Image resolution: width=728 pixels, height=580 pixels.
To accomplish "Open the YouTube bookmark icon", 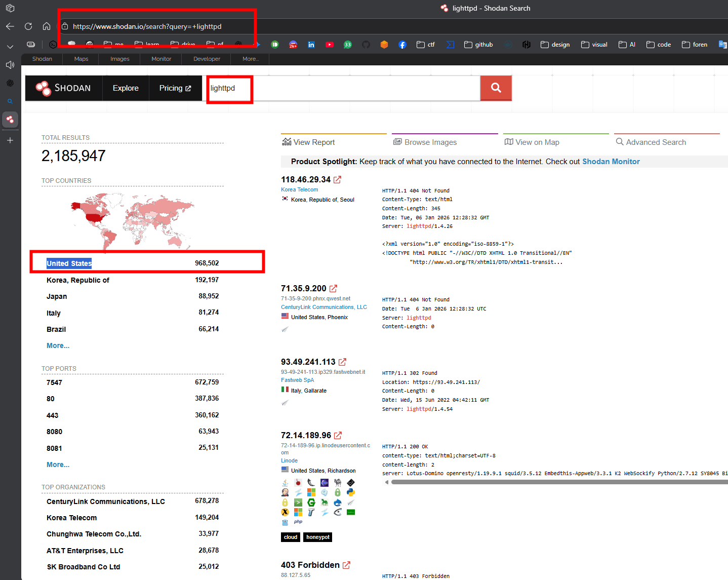I will click(330, 45).
